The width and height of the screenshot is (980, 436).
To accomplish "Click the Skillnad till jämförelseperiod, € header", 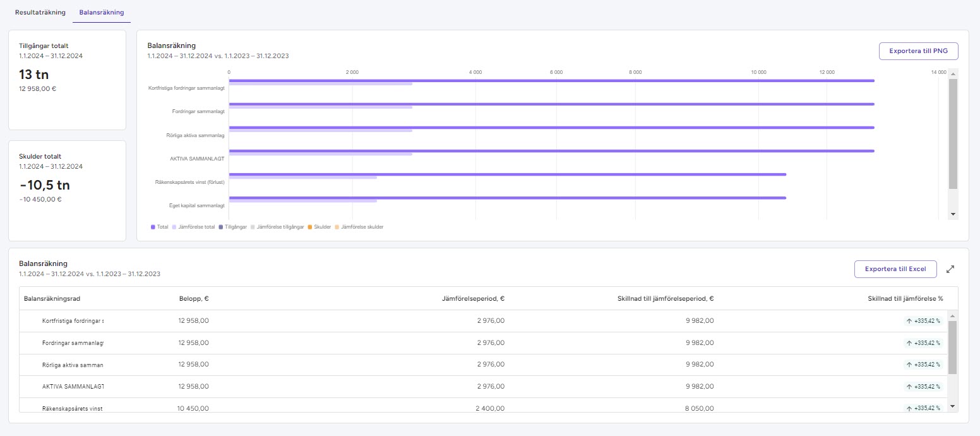I will [x=666, y=299].
